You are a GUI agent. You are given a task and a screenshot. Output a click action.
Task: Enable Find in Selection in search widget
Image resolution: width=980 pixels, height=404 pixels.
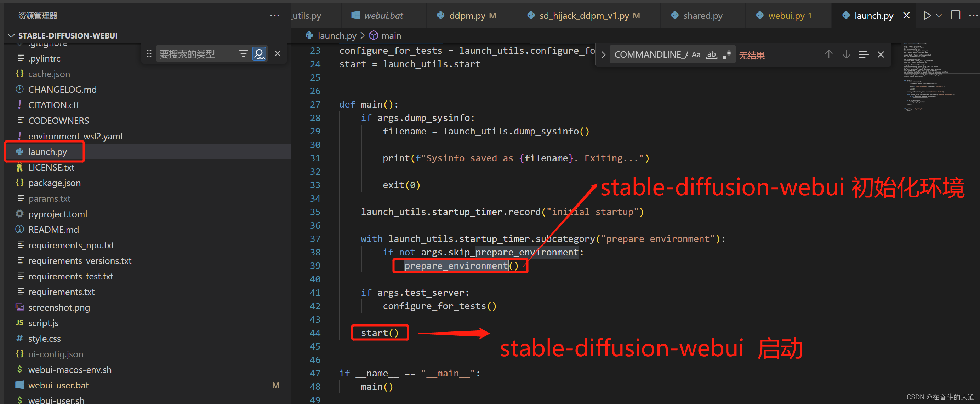[x=864, y=54]
